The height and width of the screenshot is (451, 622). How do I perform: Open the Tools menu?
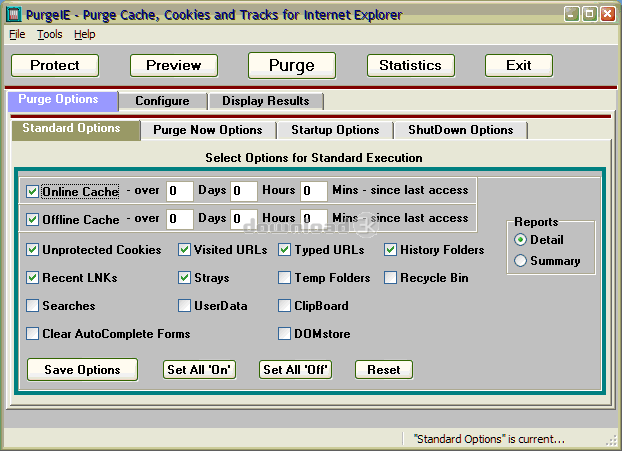50,35
